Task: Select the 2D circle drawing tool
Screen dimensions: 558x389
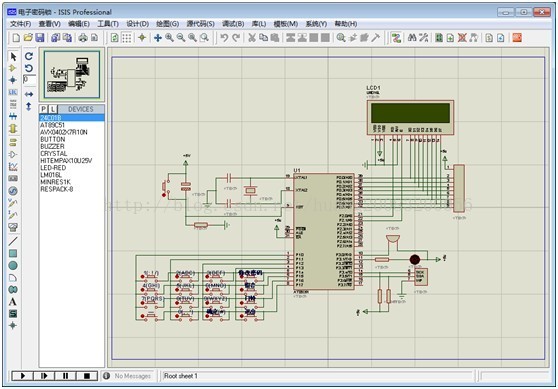Action: pos(13,266)
